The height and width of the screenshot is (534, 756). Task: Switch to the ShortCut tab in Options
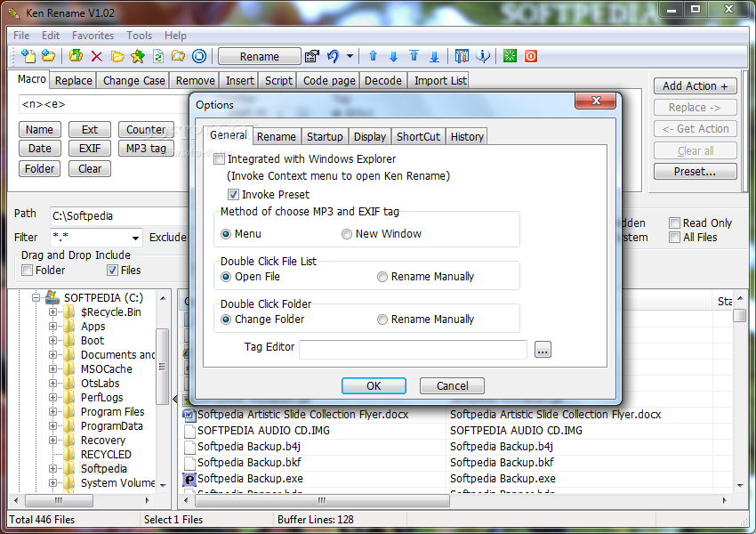pos(419,136)
